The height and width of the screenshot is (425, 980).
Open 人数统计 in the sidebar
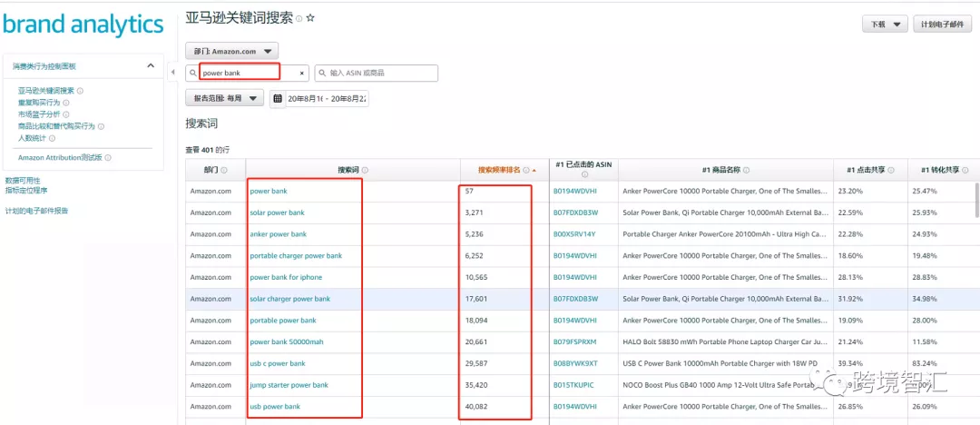point(32,138)
